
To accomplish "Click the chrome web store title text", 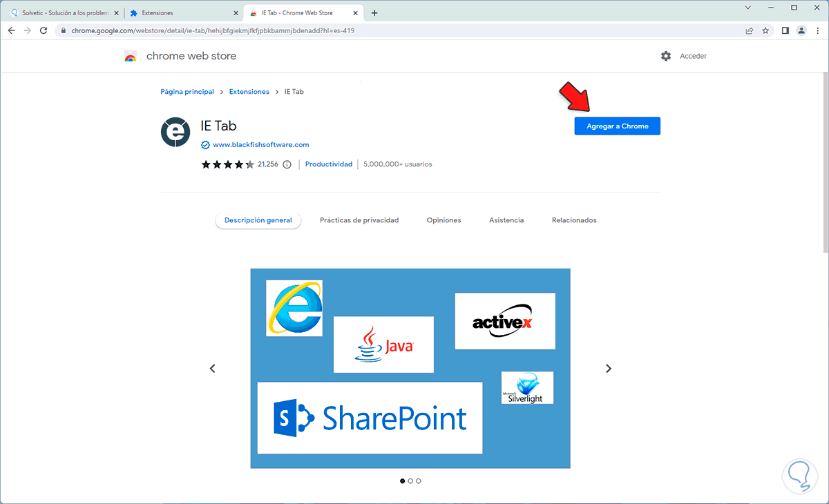I will pyautogui.click(x=191, y=56).
